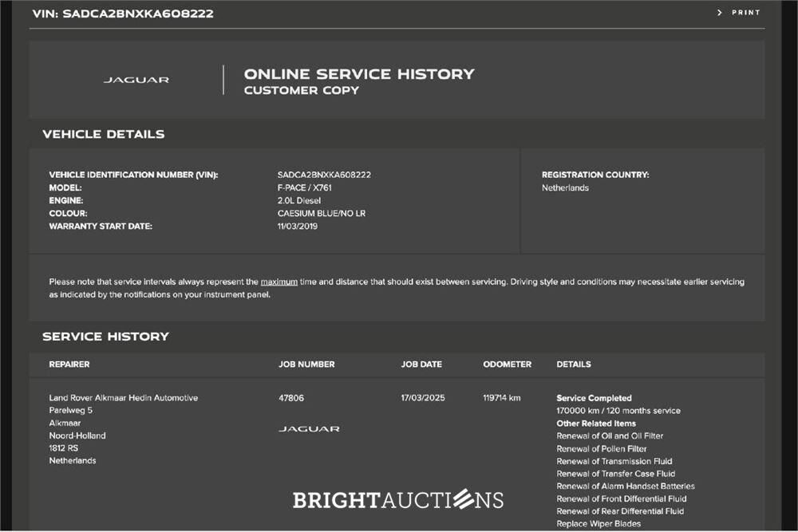
Task: Click the "JOB NUMBER" column header
Action: [306, 365]
